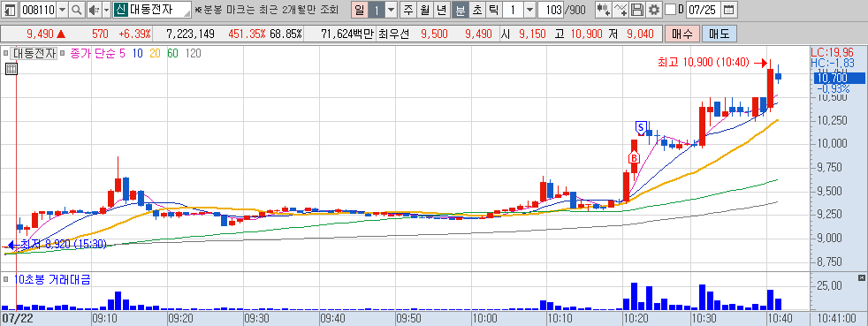Image resolution: width=868 pixels, height=326 pixels.
Task: Click the 시 9,150 open price
Action: [522, 34]
